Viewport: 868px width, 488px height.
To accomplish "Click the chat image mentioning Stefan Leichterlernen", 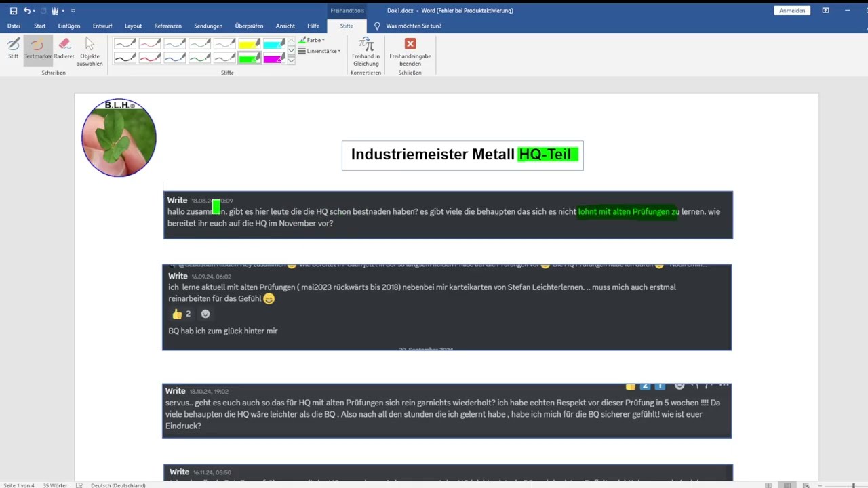I will pyautogui.click(x=447, y=308).
